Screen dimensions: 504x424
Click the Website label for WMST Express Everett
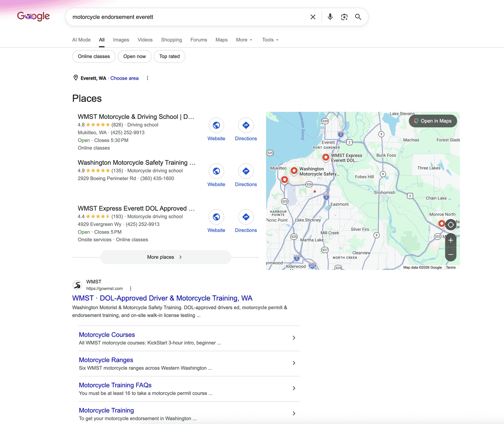(216, 230)
